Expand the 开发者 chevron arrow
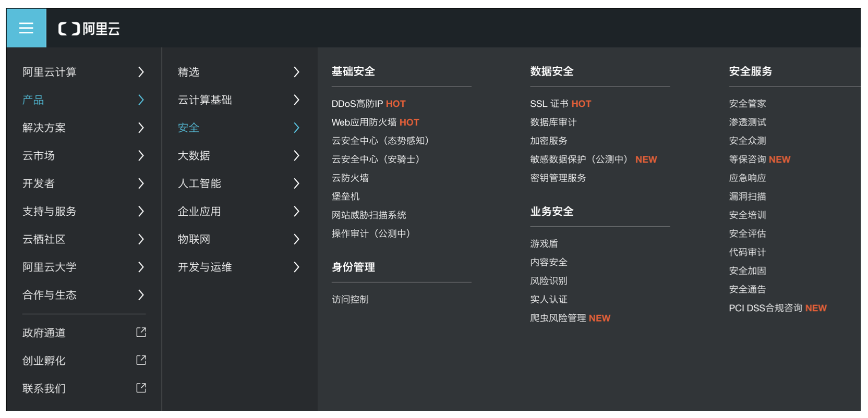 pos(141,183)
